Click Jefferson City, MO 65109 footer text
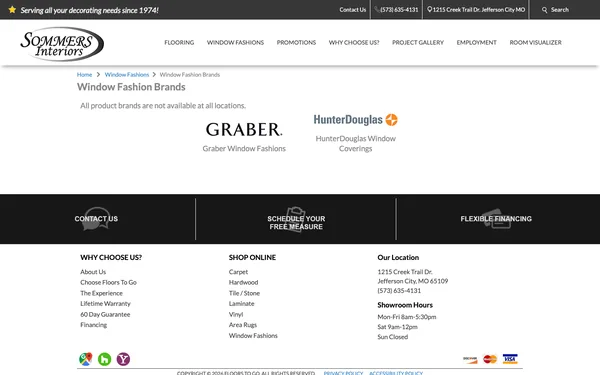600x375 pixels. (412, 281)
